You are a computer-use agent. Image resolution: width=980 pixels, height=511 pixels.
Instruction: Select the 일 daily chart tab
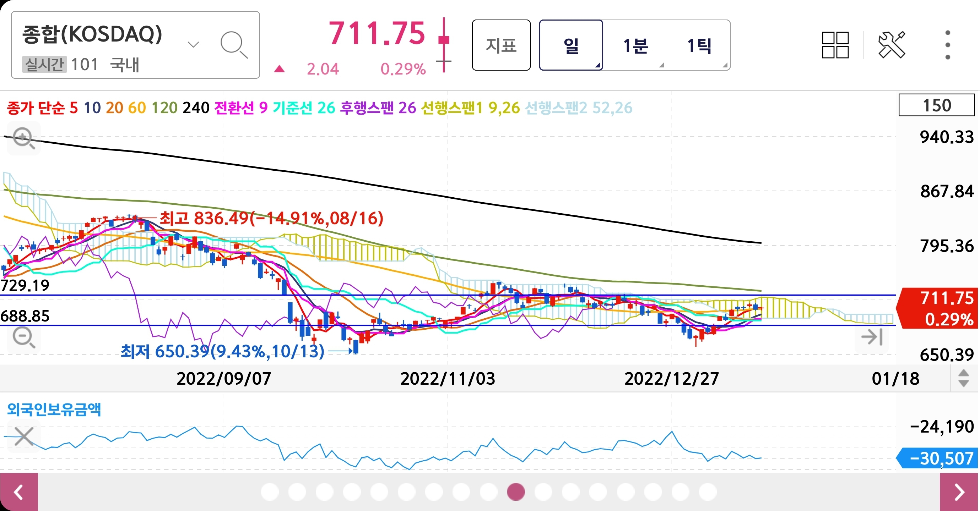tap(571, 45)
